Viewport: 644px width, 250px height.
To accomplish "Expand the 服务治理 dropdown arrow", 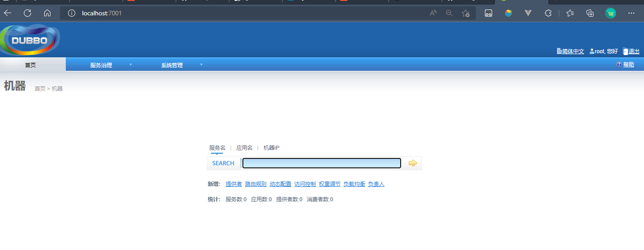I will click(x=131, y=65).
